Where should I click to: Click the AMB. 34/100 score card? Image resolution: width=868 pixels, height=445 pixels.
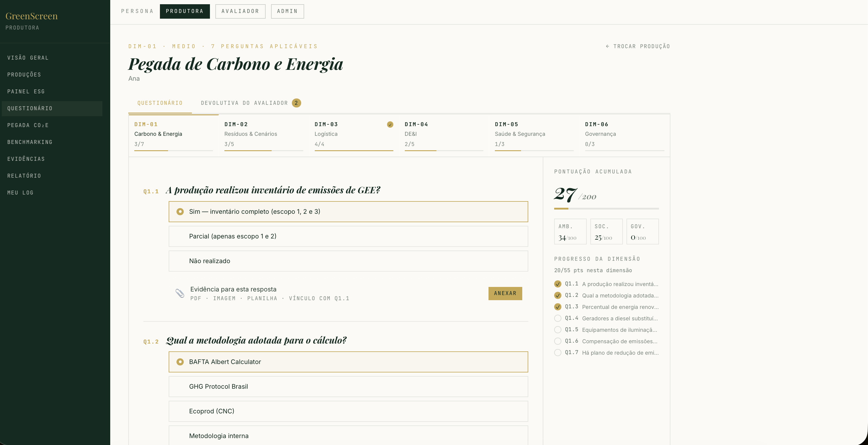570,232
